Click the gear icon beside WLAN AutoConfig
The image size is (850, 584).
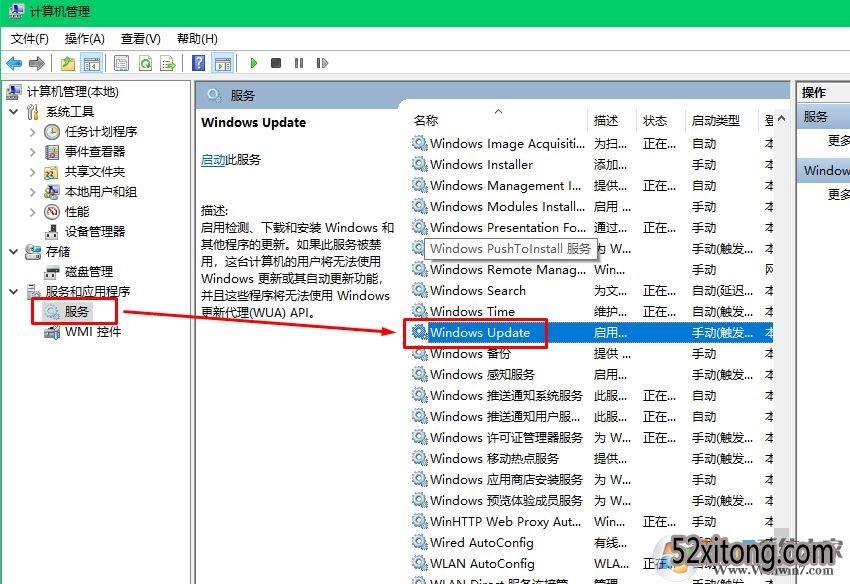click(419, 563)
